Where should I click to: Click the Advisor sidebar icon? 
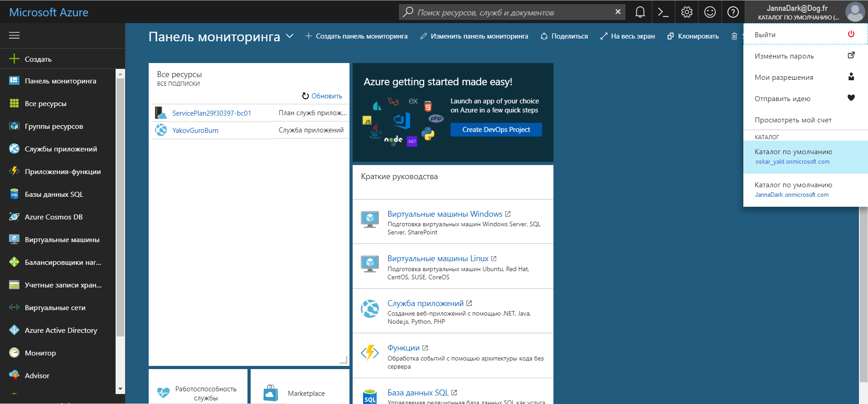click(15, 375)
